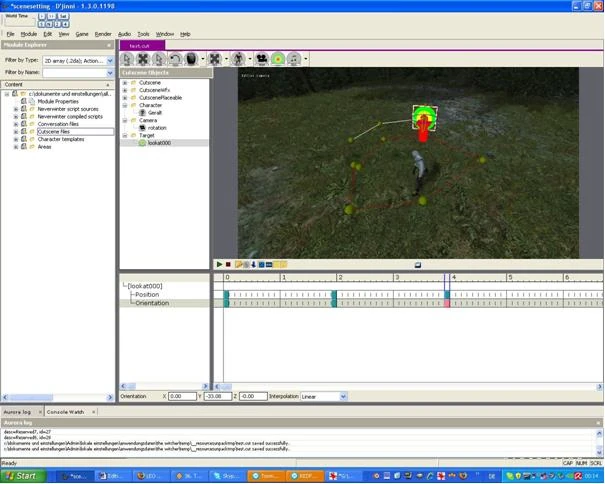Viewport: 605px width, 484px height.
Task: Click the Orientation X value field
Action: (x=183, y=396)
